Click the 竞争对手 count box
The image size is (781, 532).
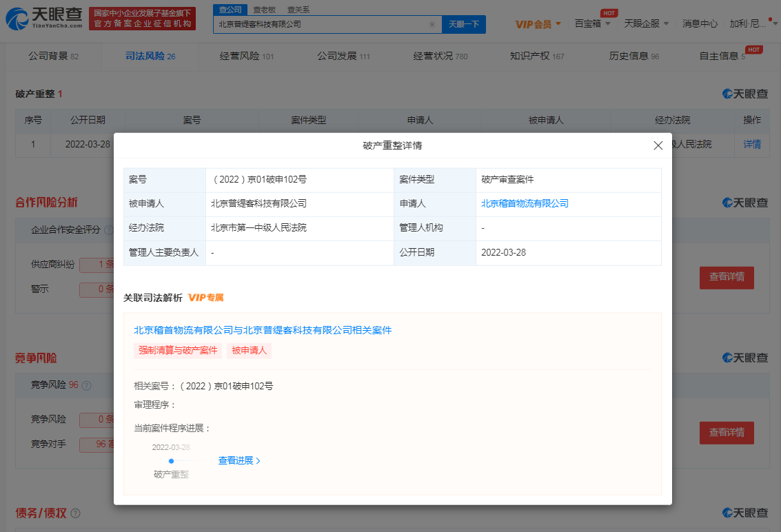[97, 445]
